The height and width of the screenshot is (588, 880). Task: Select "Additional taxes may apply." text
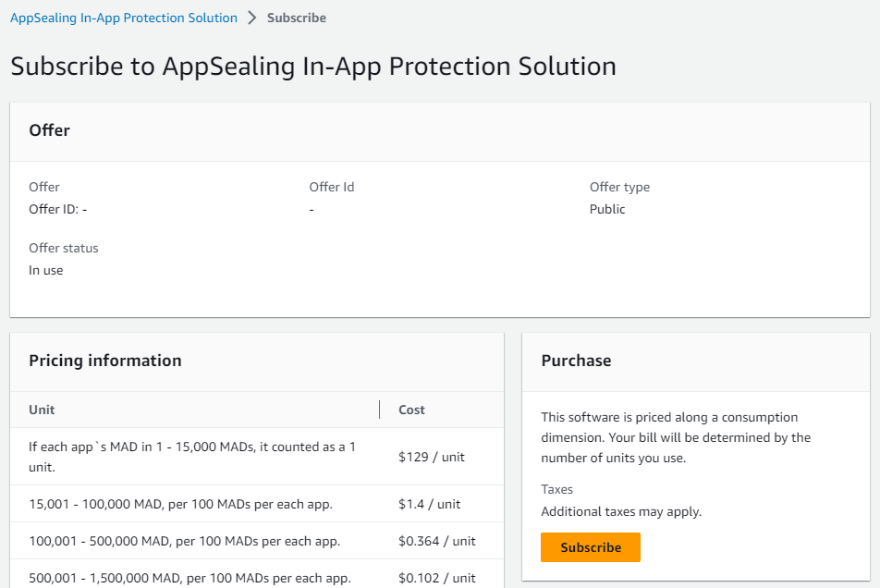click(x=621, y=511)
